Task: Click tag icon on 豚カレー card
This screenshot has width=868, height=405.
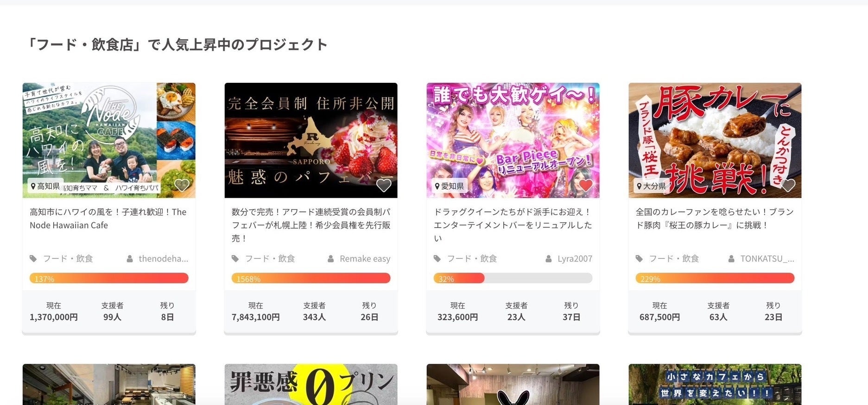Action: click(640, 259)
